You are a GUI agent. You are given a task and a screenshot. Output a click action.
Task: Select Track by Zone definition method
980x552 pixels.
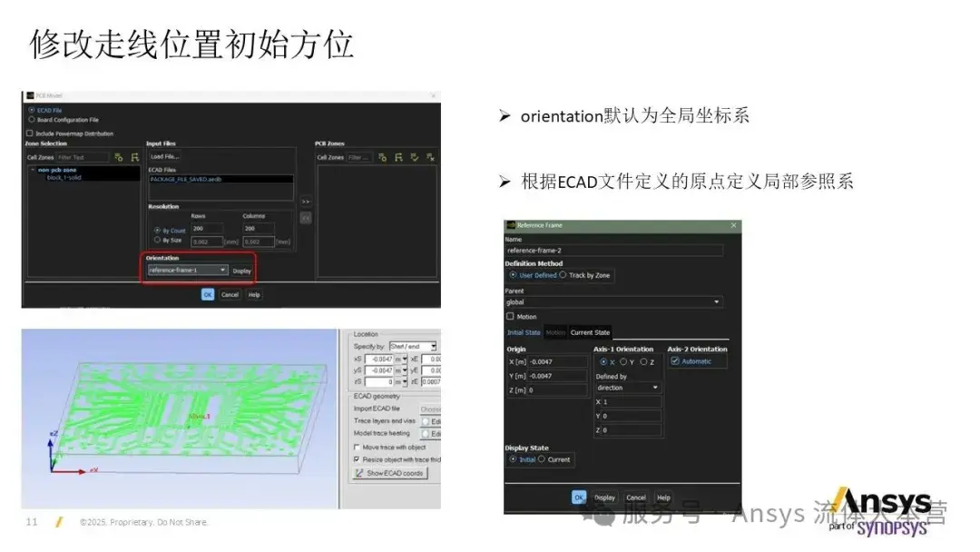563,275
